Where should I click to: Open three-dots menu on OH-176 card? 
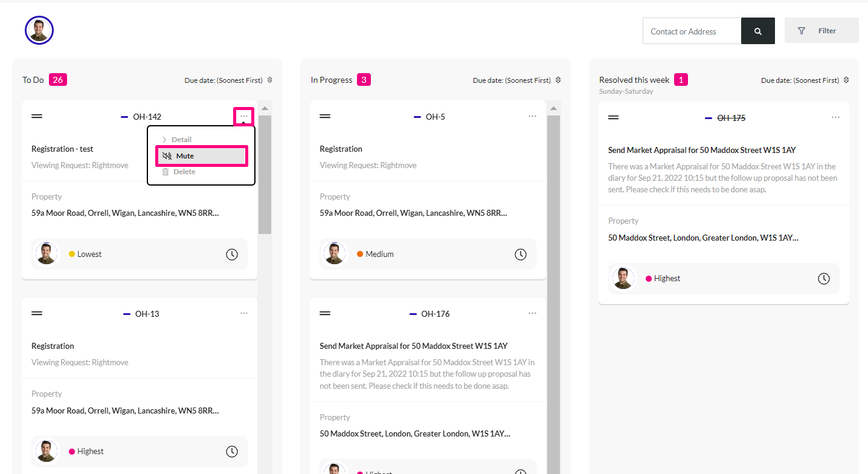(532, 313)
